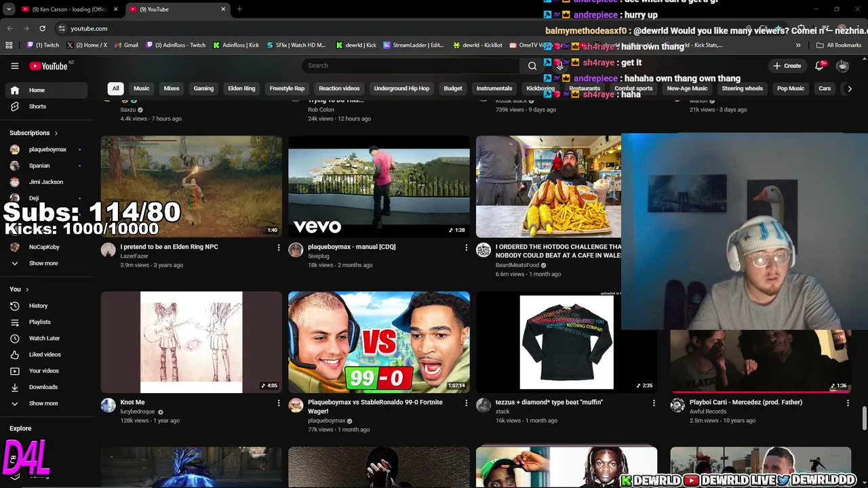This screenshot has width=868, height=488.
Task: Click the Create button
Action: [787, 66]
